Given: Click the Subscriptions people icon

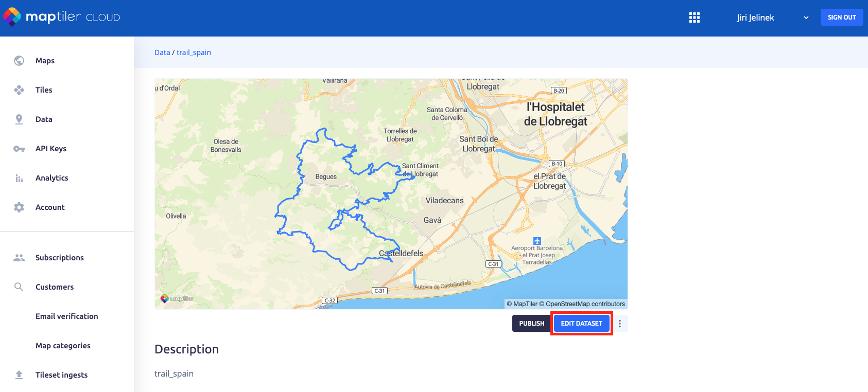Looking at the screenshot, I should 19,258.
